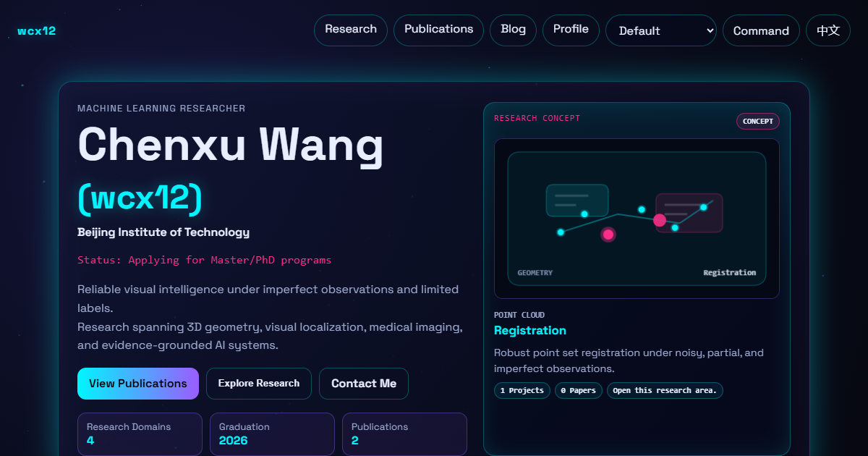Open the Registration research area title
Screen dimensions: 868x456
click(x=530, y=331)
